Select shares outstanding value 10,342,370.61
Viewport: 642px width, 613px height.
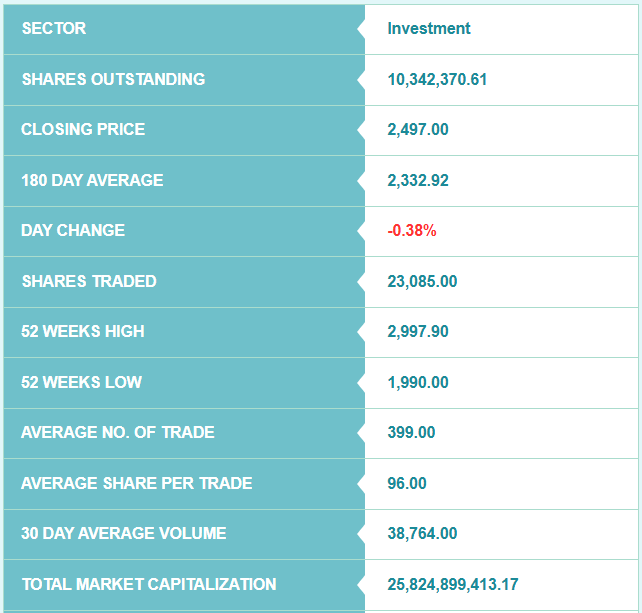coord(437,79)
